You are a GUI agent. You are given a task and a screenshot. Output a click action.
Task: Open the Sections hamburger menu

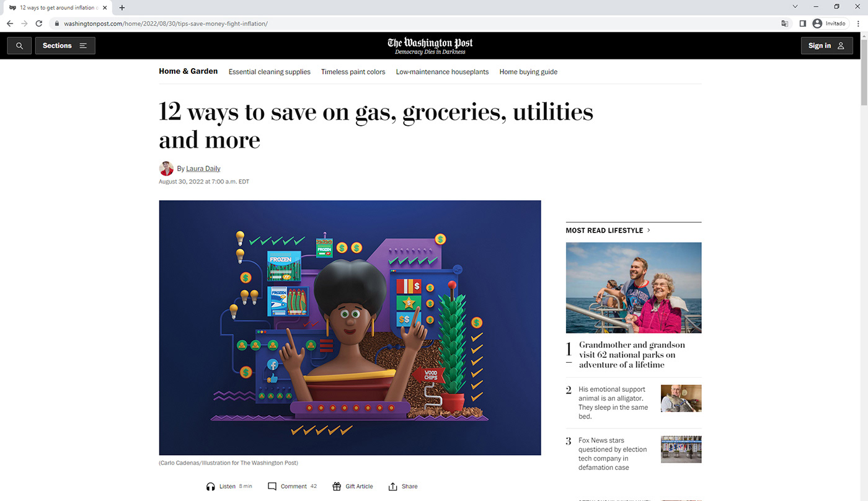point(65,46)
